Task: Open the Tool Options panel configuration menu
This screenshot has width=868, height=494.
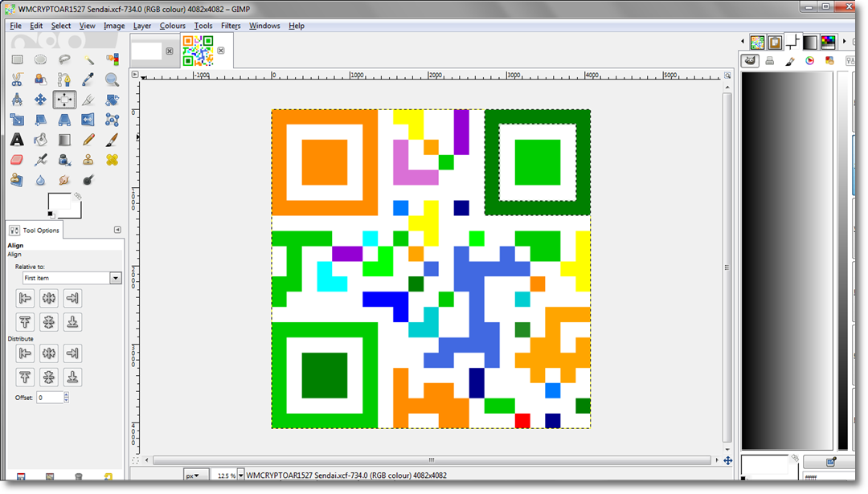Action: click(117, 230)
